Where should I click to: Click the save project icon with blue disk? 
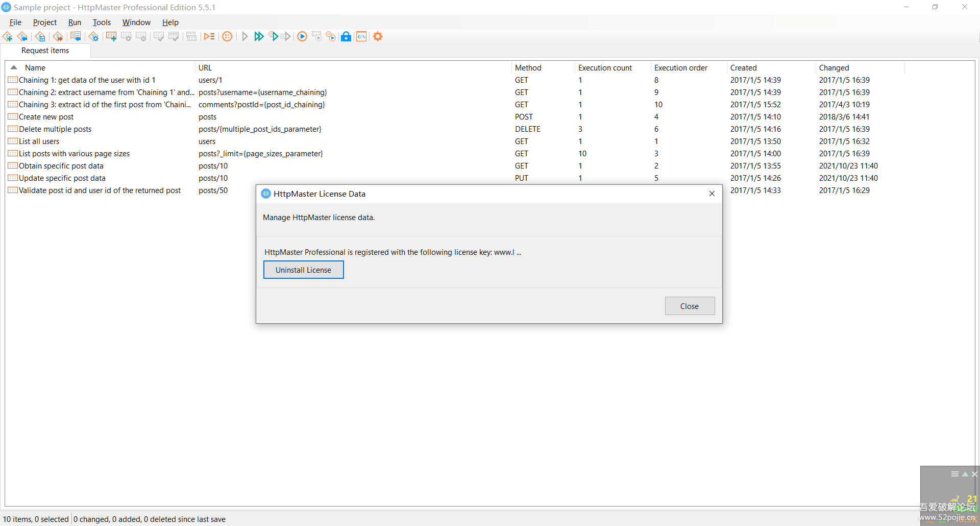point(40,37)
